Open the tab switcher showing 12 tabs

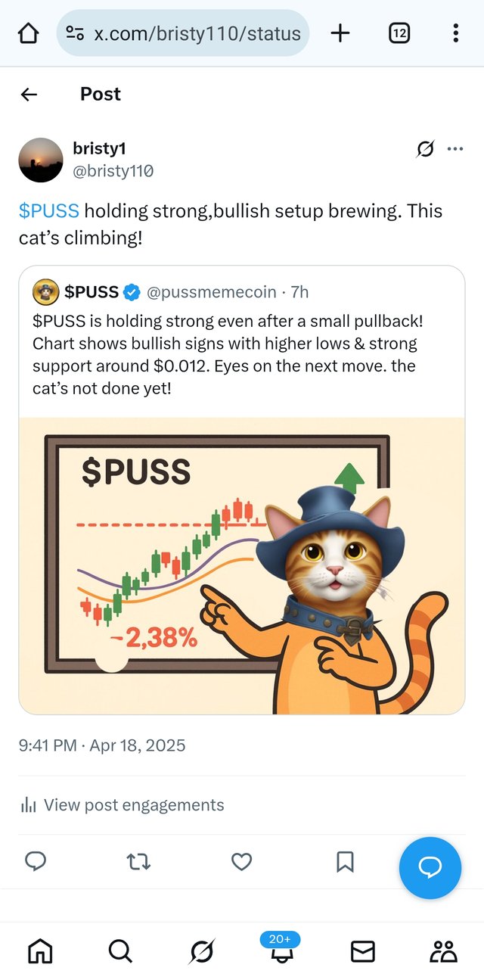coord(399,33)
